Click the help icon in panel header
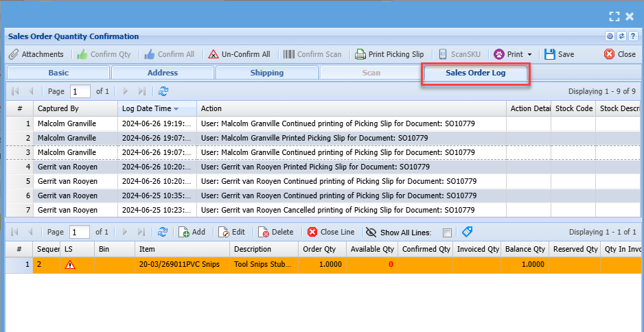The image size is (644, 332). coord(632,36)
